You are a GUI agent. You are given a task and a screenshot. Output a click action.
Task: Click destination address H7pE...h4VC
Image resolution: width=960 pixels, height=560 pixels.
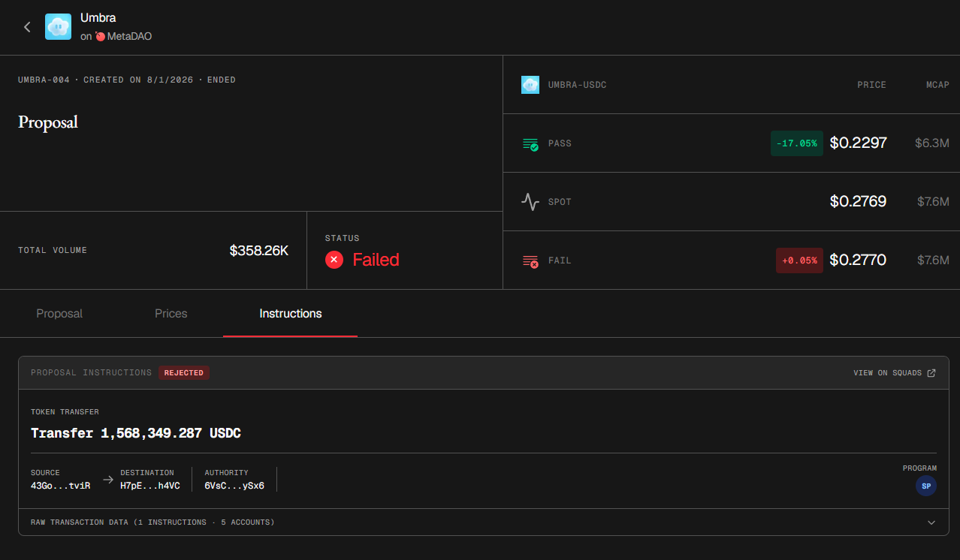(x=150, y=486)
